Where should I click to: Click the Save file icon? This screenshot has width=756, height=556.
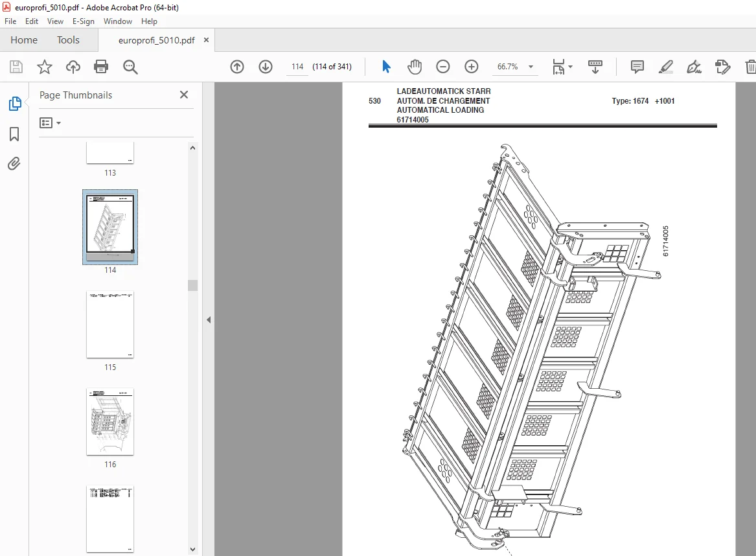16,67
